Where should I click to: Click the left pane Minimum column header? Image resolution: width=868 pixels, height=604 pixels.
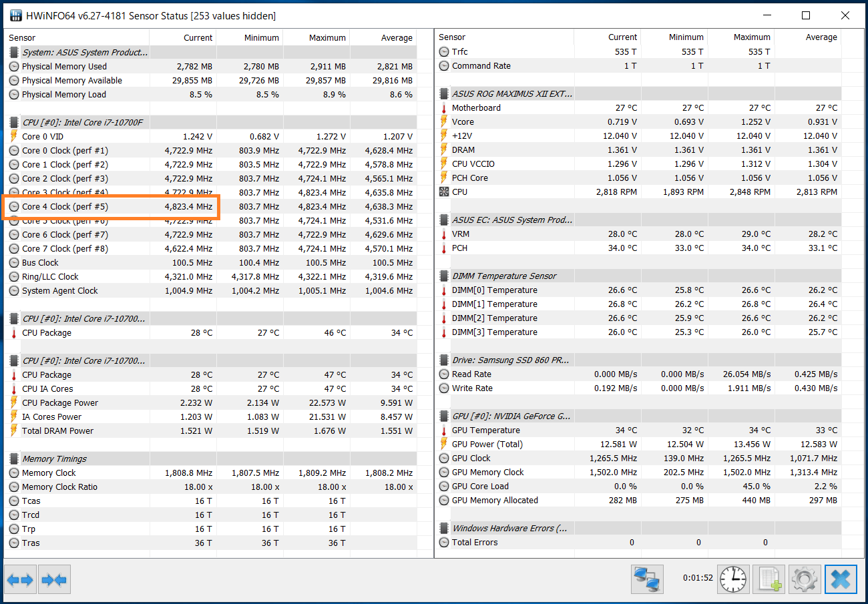(250, 37)
